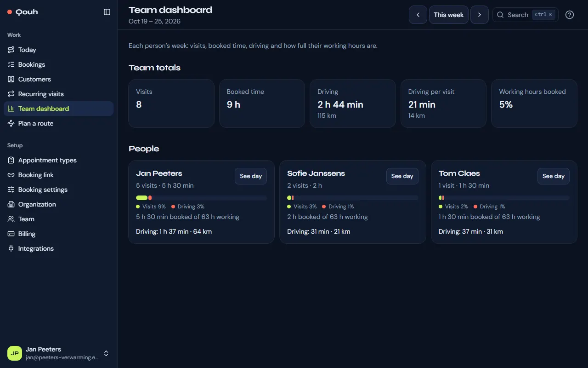Click the Recurring visits repeat icon
This screenshot has width=588, height=368.
pos(11,94)
